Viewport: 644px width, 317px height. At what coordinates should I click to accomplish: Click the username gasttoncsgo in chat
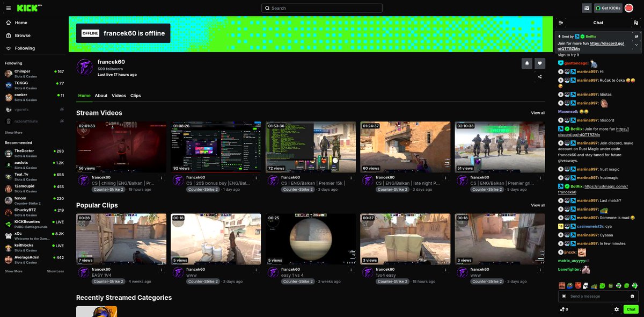tap(576, 63)
